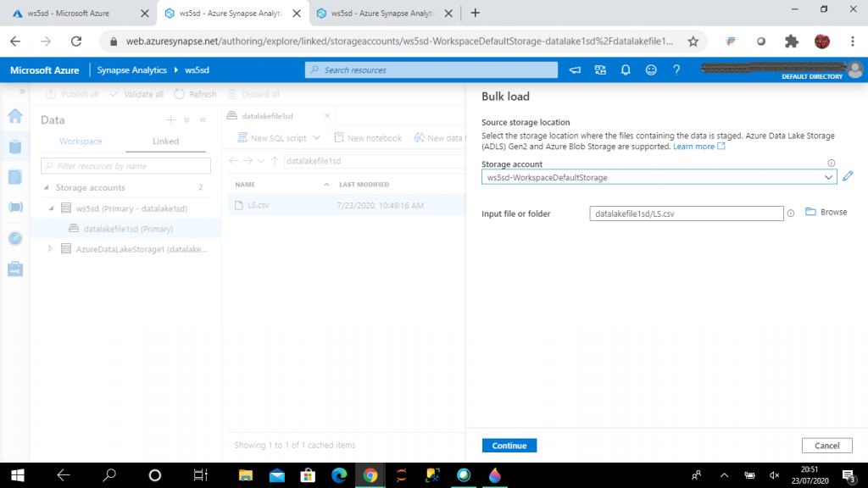Open the directory switcher icon in header
Screen dimensions: 868x488
point(600,69)
